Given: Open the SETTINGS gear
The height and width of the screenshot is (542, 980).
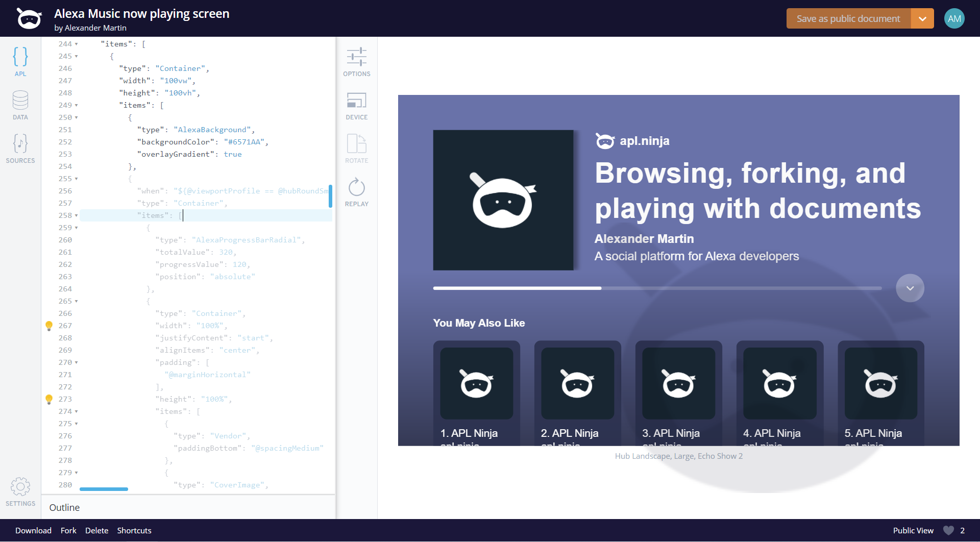Looking at the screenshot, I should point(20,491).
